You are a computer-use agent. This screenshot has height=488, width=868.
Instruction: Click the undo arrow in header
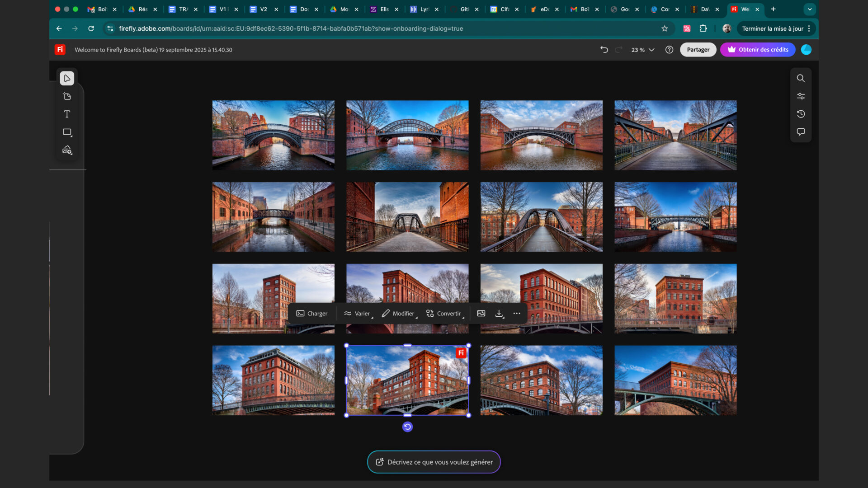(x=604, y=50)
